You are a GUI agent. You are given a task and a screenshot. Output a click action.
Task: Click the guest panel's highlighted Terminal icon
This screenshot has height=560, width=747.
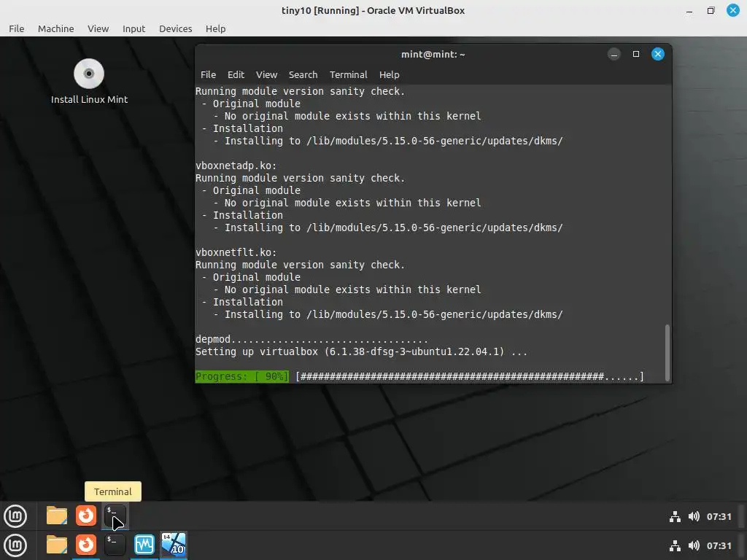point(115,516)
